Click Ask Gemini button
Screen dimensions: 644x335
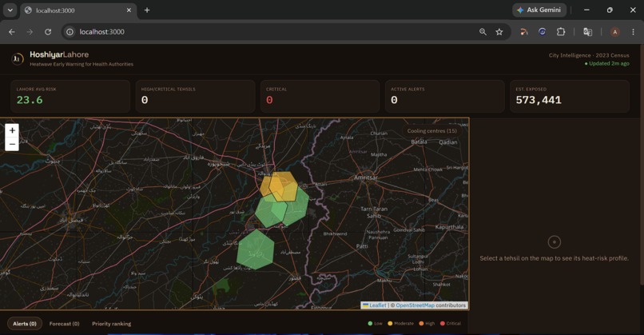point(539,10)
